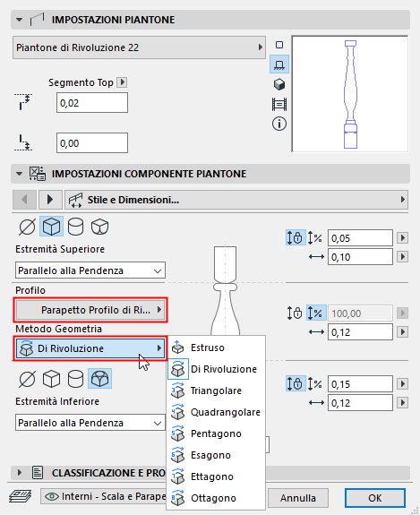Select Ottagono from the geometry menu
Viewport: 420px width, 515px height.
coord(216,498)
